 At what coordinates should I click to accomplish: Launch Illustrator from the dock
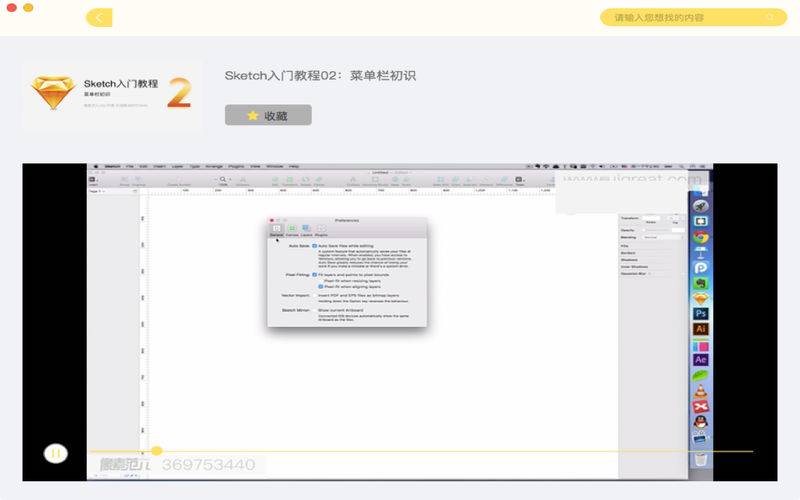click(x=701, y=329)
